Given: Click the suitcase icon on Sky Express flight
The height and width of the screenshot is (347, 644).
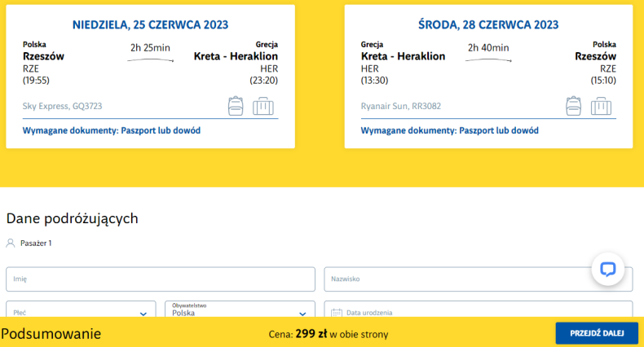Looking at the screenshot, I should click(263, 106).
